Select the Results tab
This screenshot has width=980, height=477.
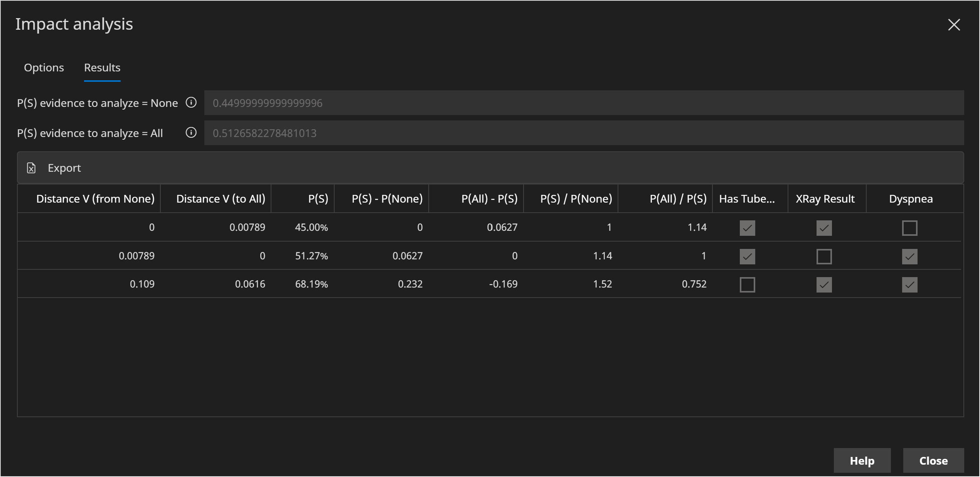tap(102, 68)
